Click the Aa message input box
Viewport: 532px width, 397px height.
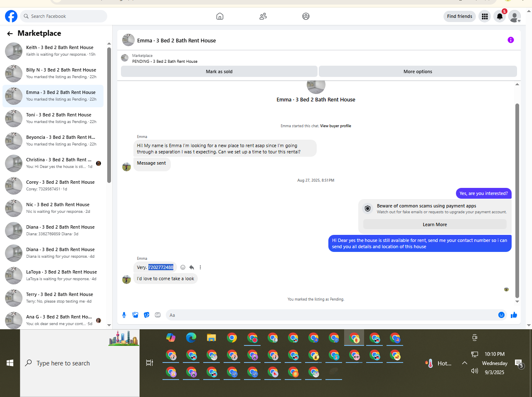(332, 315)
